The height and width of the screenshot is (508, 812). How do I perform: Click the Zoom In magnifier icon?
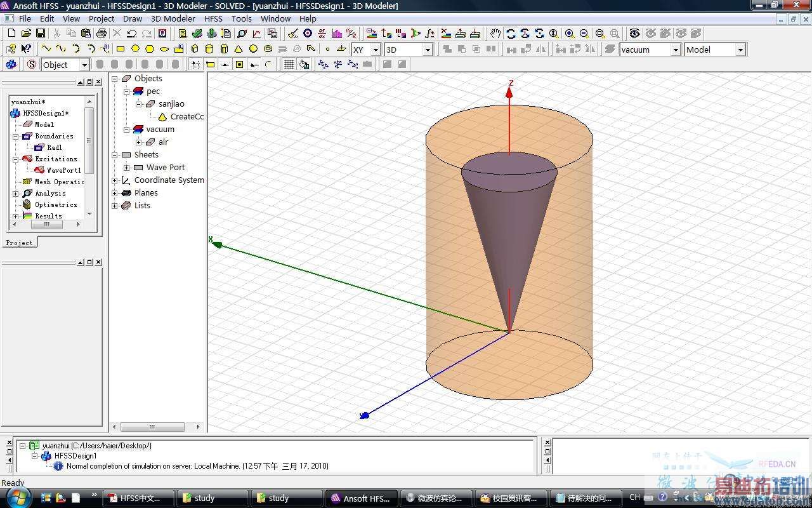click(x=570, y=33)
